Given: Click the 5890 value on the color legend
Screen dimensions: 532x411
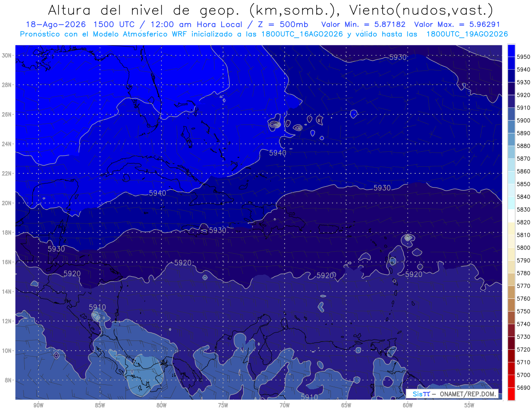Looking at the screenshot, I should 524,133.
